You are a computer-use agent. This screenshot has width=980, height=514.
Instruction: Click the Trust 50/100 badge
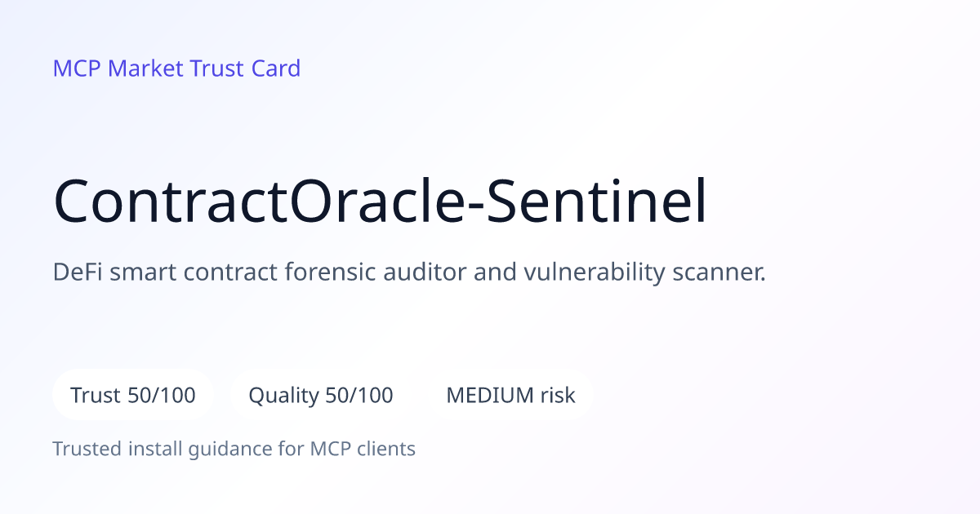133,396
